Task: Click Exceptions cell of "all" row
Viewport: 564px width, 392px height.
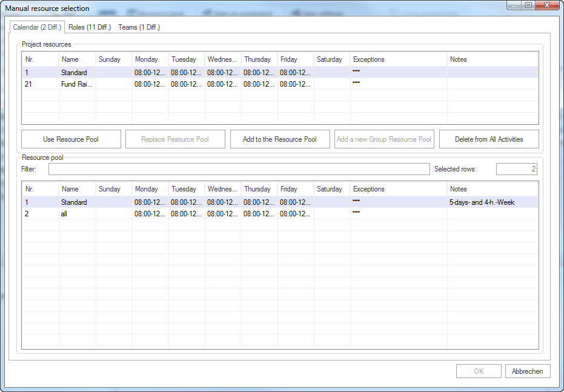Action: click(399, 213)
